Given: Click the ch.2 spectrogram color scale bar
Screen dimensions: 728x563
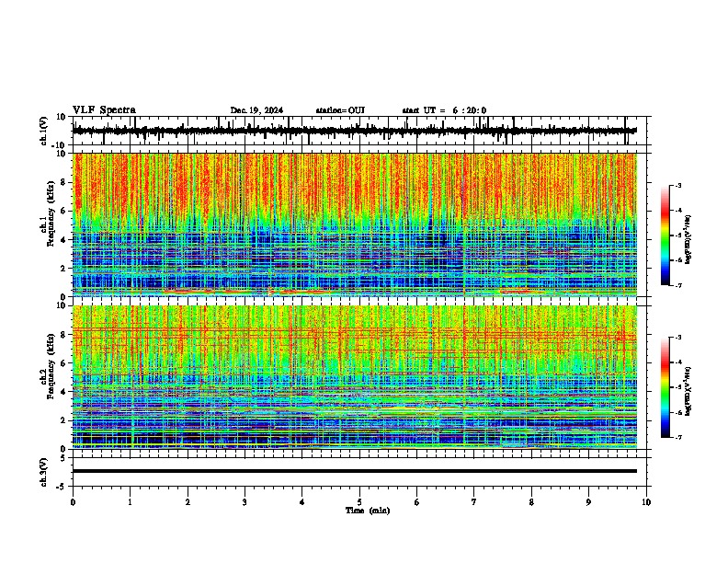Looking at the screenshot, I should (x=665, y=387).
